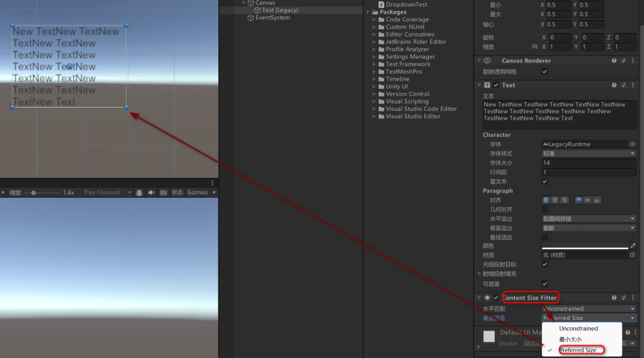The image size is (644, 358).
Task: Disable the Text component checkbox
Action: pos(496,85)
